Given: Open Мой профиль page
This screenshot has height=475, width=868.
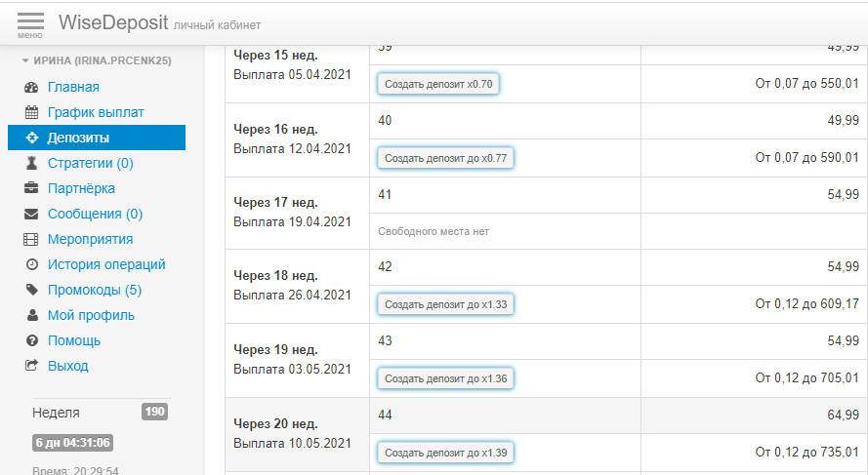Looking at the screenshot, I should click(x=91, y=316).
